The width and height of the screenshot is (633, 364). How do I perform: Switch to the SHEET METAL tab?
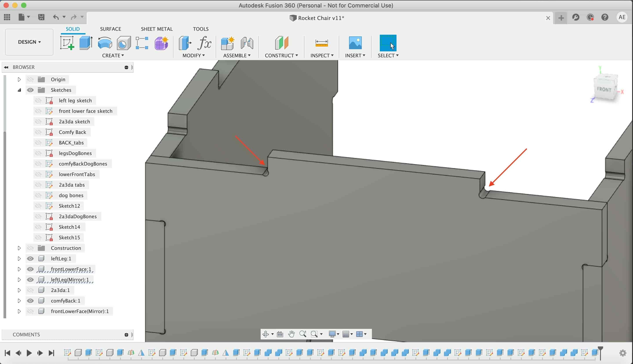point(157,29)
